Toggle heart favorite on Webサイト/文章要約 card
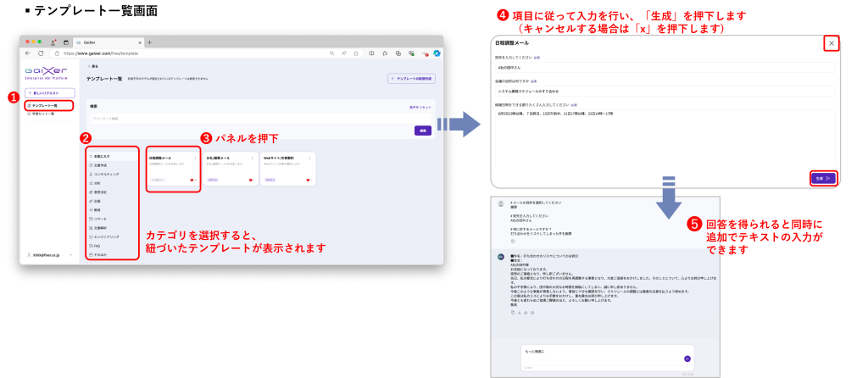Screen dimensions: 868x378 (x=310, y=180)
